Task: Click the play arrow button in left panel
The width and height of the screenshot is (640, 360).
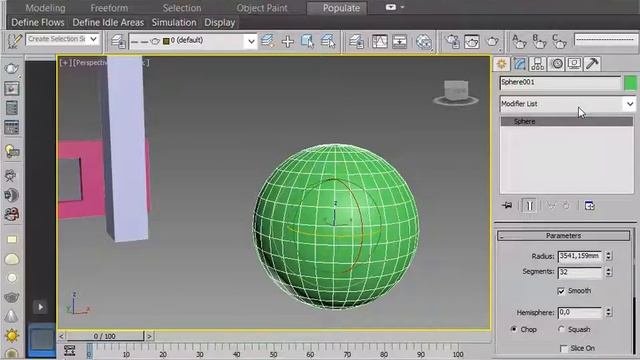Action: [40, 307]
